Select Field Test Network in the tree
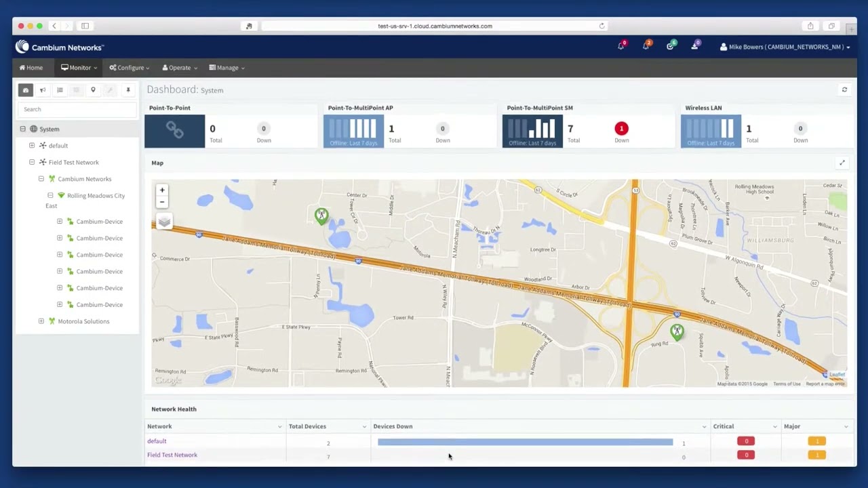This screenshot has width=868, height=488. [x=73, y=162]
